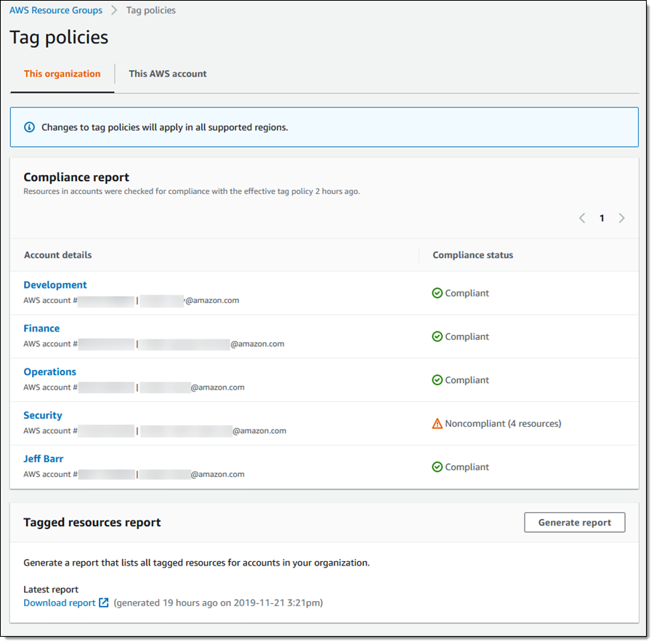Click the green Compliant checkmark for Operations

click(x=437, y=380)
